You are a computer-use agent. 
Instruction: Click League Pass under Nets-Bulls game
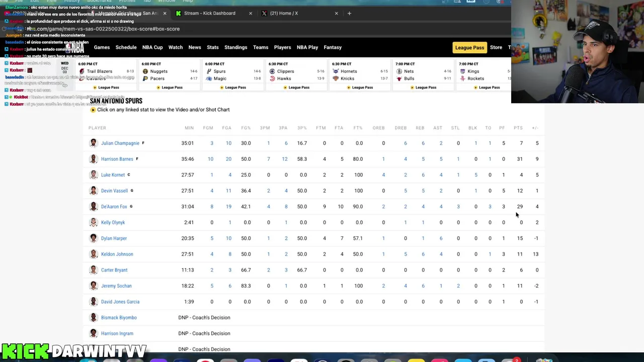[x=423, y=87]
